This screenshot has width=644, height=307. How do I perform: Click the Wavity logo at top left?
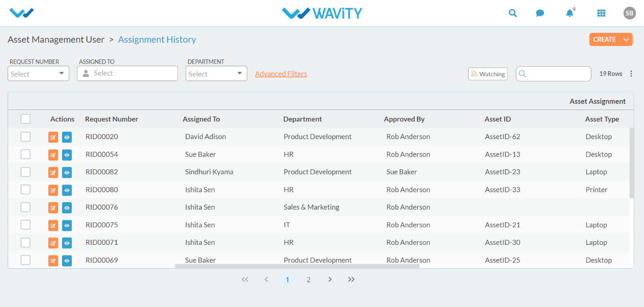pyautogui.click(x=22, y=13)
